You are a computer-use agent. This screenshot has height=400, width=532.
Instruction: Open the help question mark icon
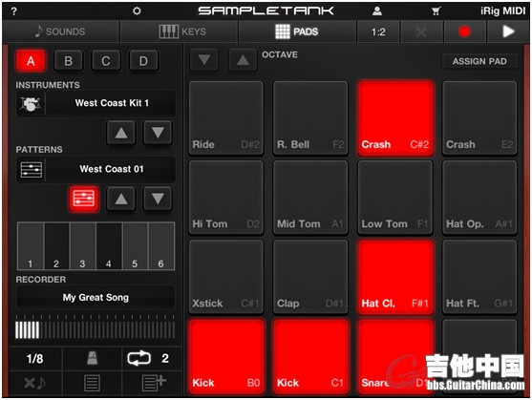point(14,11)
